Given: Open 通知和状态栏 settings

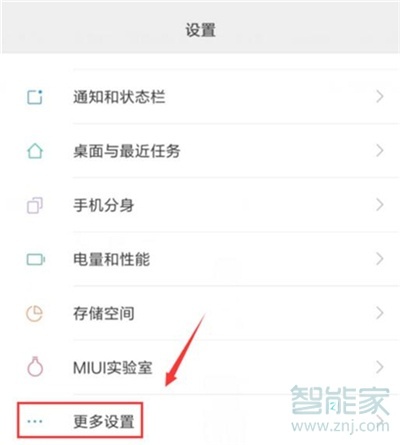Looking at the screenshot, I should pos(200,97).
